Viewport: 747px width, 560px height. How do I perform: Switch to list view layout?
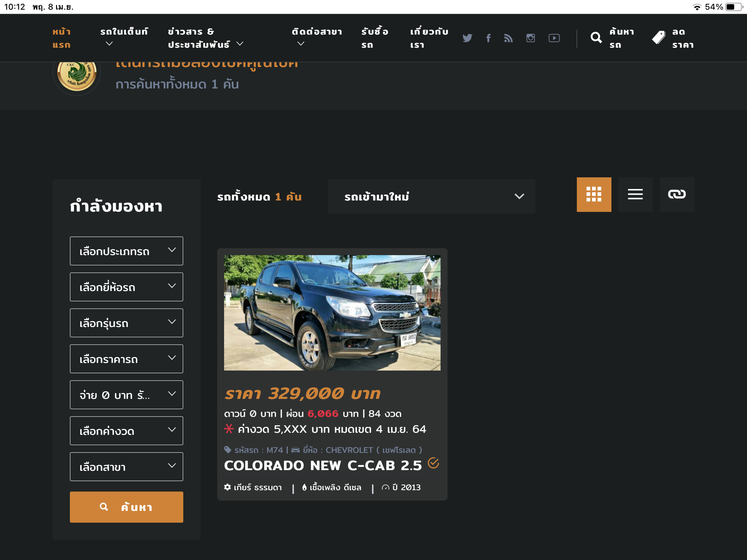635,195
